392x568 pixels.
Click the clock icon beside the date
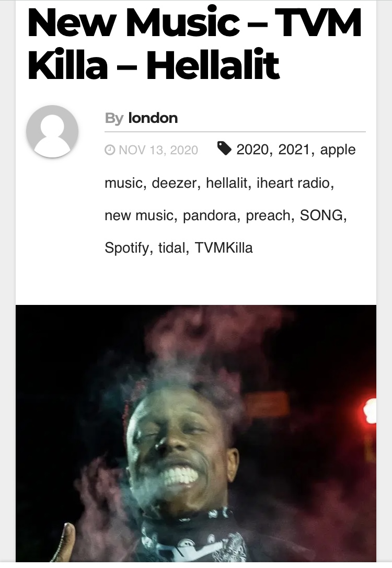point(110,150)
